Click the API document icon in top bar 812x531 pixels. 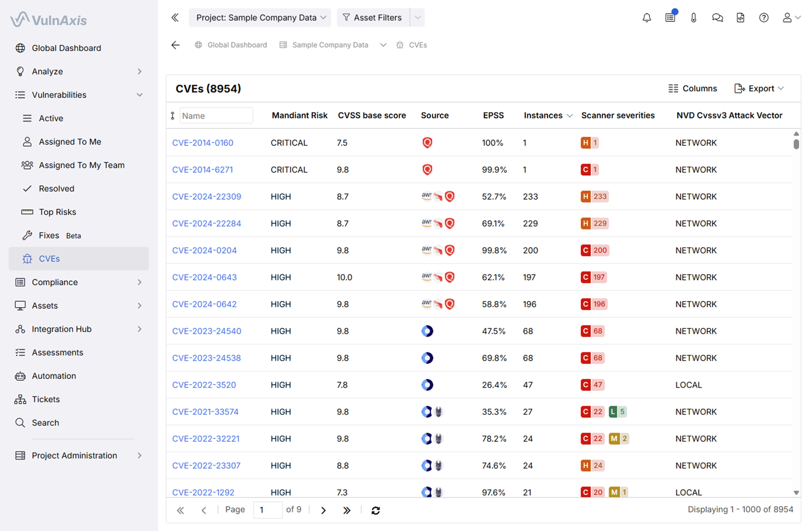click(740, 17)
